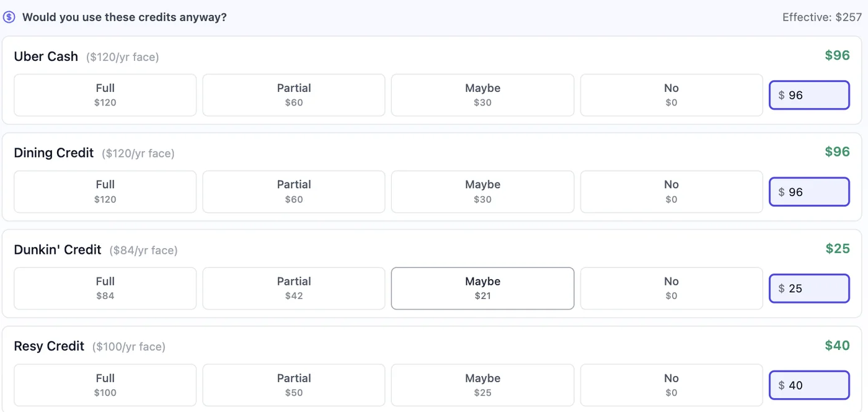This screenshot has width=868, height=412.
Task: Edit the Resy Credit field showing 40
Action: pos(809,385)
